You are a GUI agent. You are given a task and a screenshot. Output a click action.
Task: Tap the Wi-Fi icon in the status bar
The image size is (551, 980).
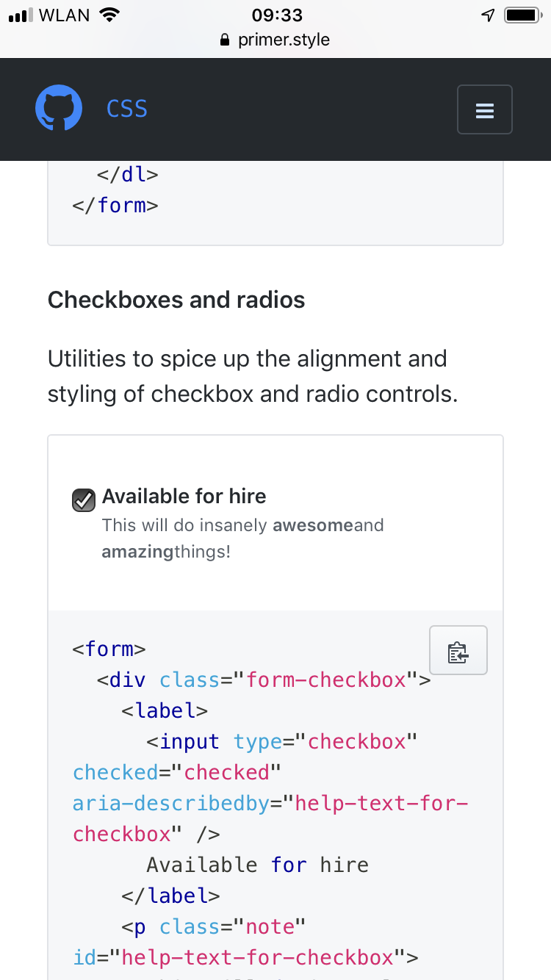tap(107, 13)
